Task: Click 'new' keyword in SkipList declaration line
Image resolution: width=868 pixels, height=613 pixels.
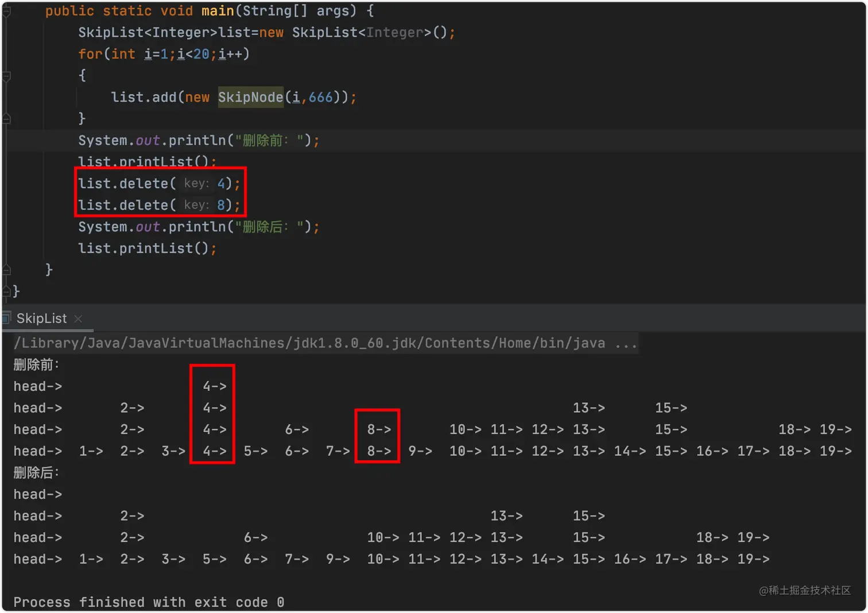Action: coord(271,33)
